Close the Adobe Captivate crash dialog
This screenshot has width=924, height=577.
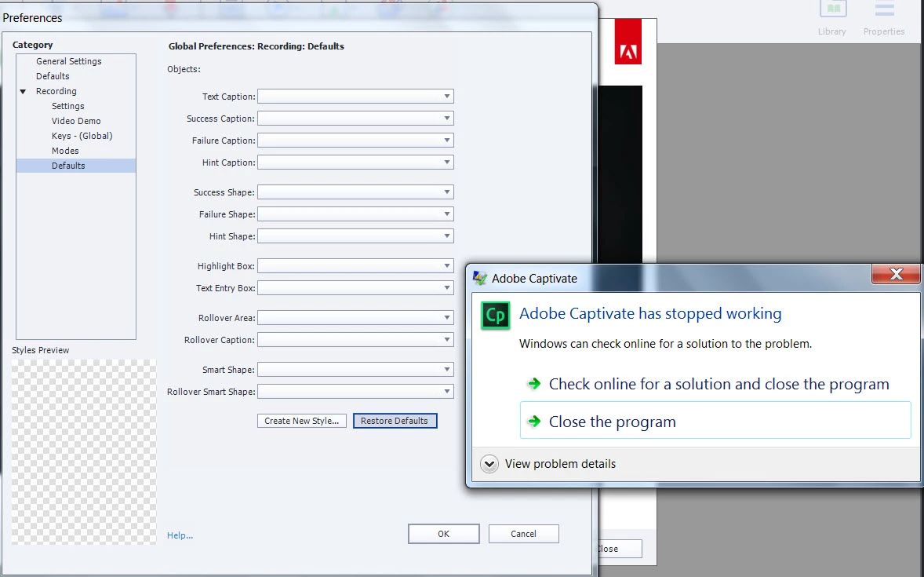[x=896, y=274]
